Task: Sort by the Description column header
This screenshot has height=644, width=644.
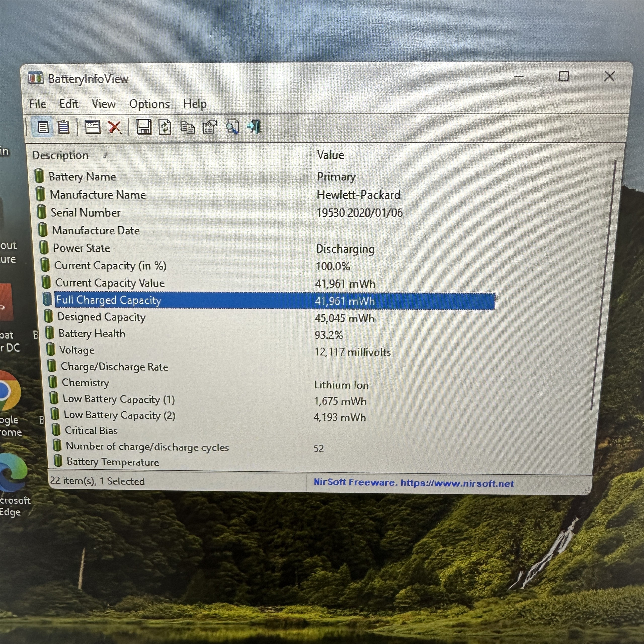Action: point(60,156)
